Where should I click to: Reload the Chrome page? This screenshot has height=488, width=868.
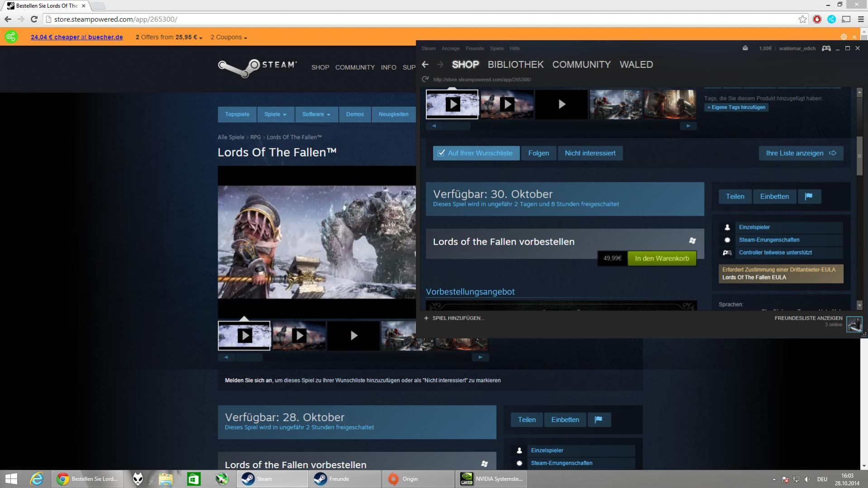[34, 19]
